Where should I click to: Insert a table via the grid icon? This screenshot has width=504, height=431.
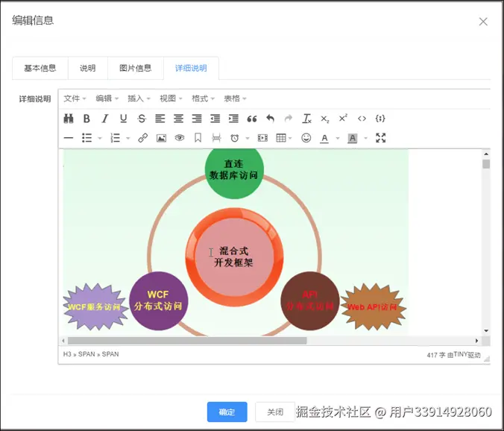click(x=281, y=138)
